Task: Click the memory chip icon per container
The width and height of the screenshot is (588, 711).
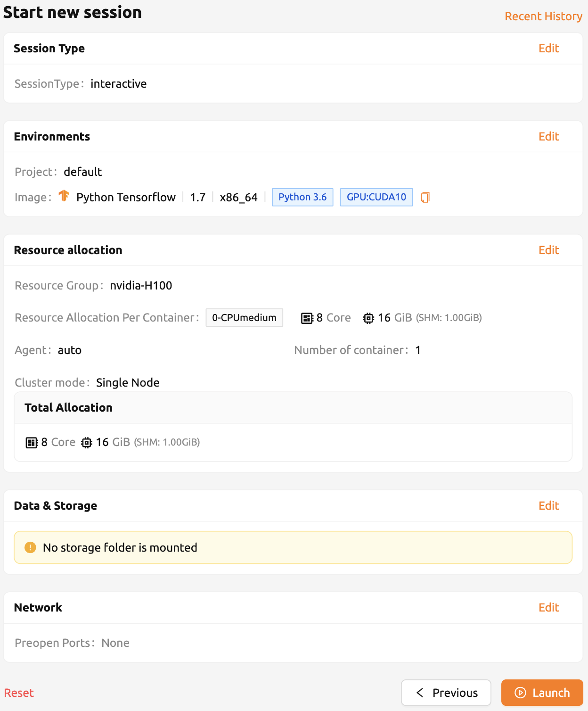Action: [368, 318]
